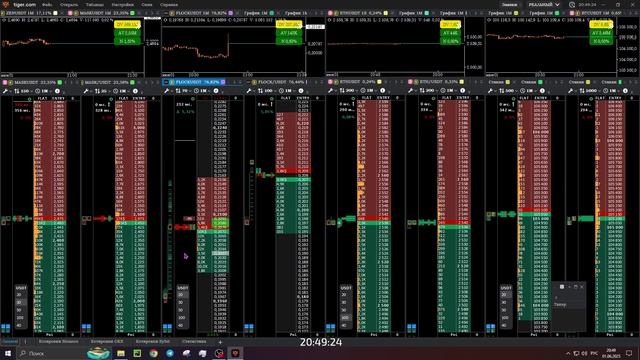Open the Windows Start menu

(7, 353)
